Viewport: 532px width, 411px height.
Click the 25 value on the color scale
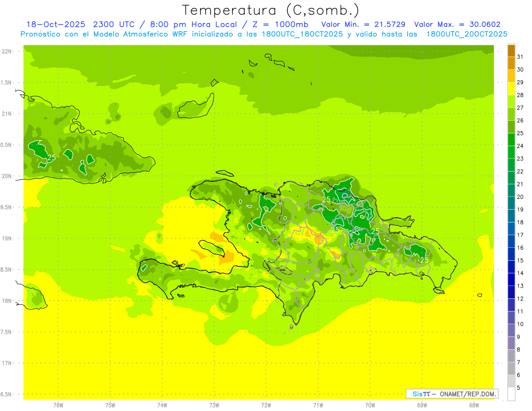[520, 133]
